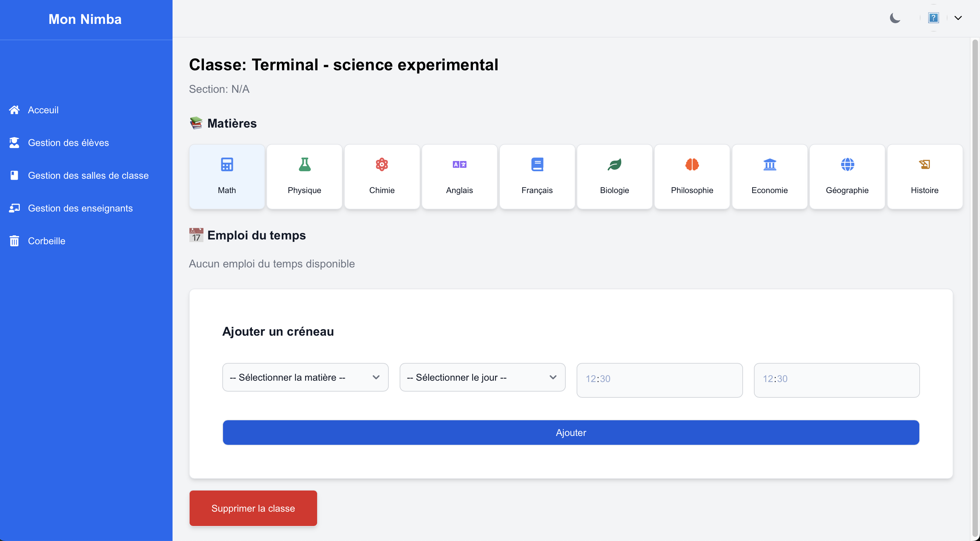Click the Biologie leaf icon

click(x=615, y=164)
